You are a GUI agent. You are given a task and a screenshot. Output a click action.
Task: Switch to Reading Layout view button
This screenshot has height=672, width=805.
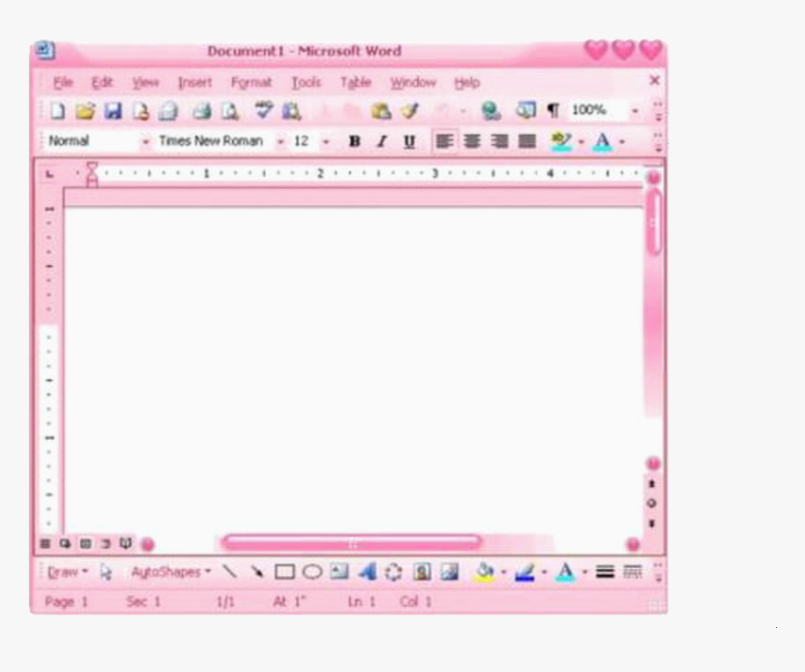coord(125,543)
